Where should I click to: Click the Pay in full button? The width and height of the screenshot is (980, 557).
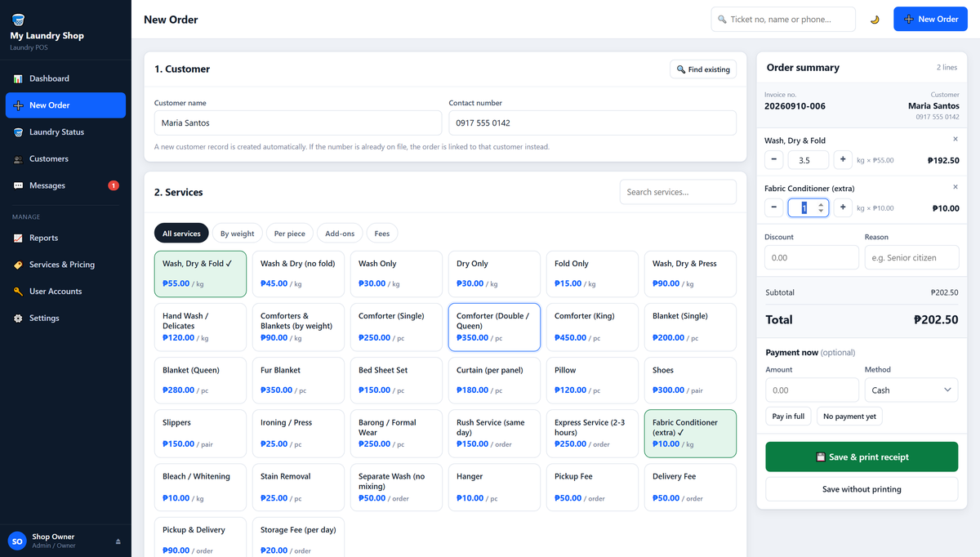pos(788,417)
